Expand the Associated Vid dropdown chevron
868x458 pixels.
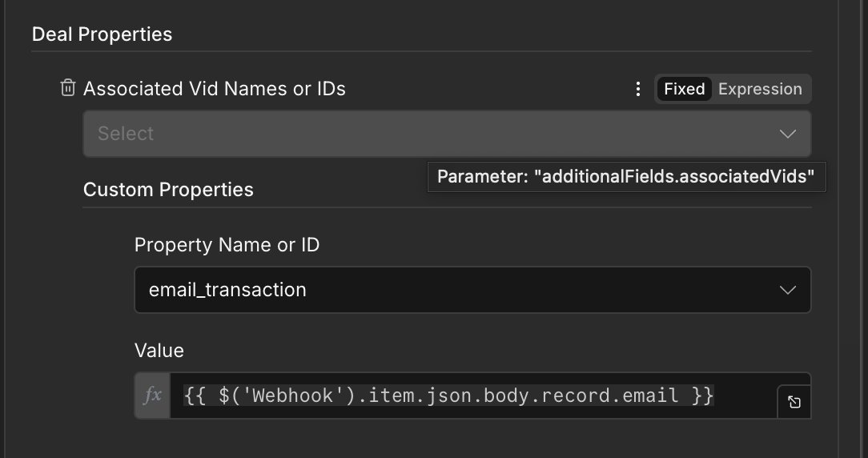(x=787, y=134)
